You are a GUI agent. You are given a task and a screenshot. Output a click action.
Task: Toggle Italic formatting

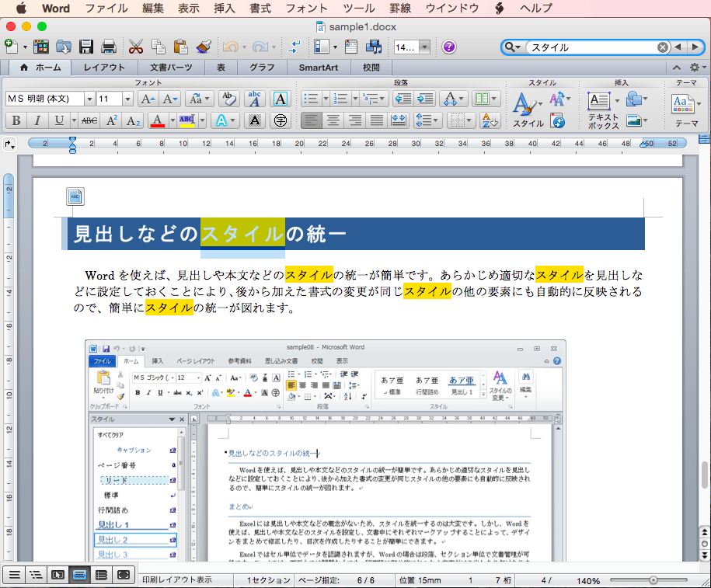tap(37, 120)
